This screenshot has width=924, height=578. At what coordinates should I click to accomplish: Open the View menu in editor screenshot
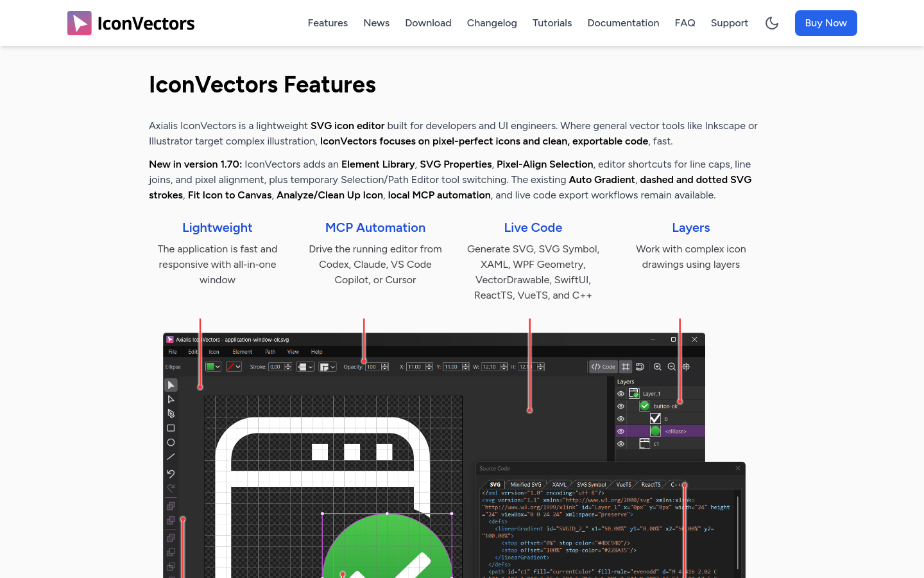pos(293,352)
